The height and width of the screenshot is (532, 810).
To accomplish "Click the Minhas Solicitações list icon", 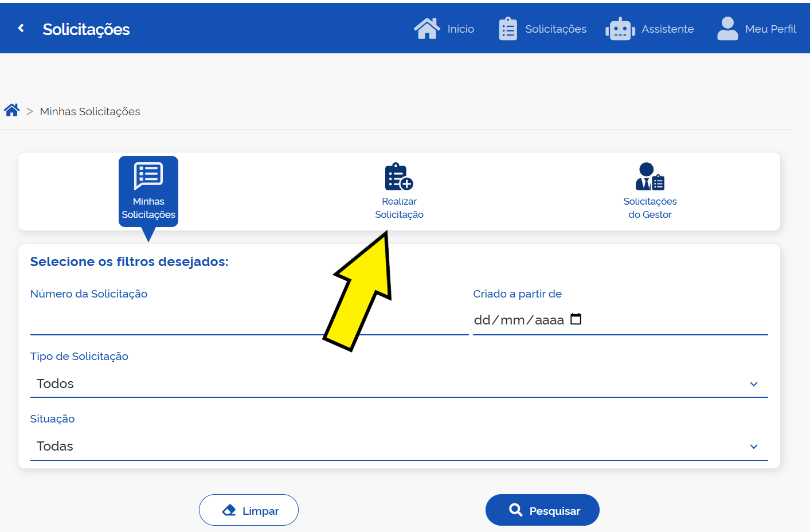I will click(148, 176).
